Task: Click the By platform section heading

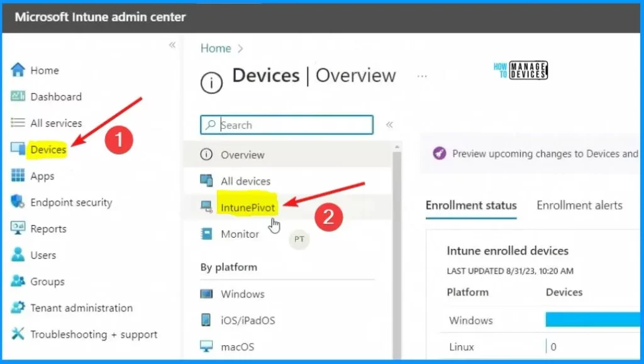Action: (x=229, y=267)
